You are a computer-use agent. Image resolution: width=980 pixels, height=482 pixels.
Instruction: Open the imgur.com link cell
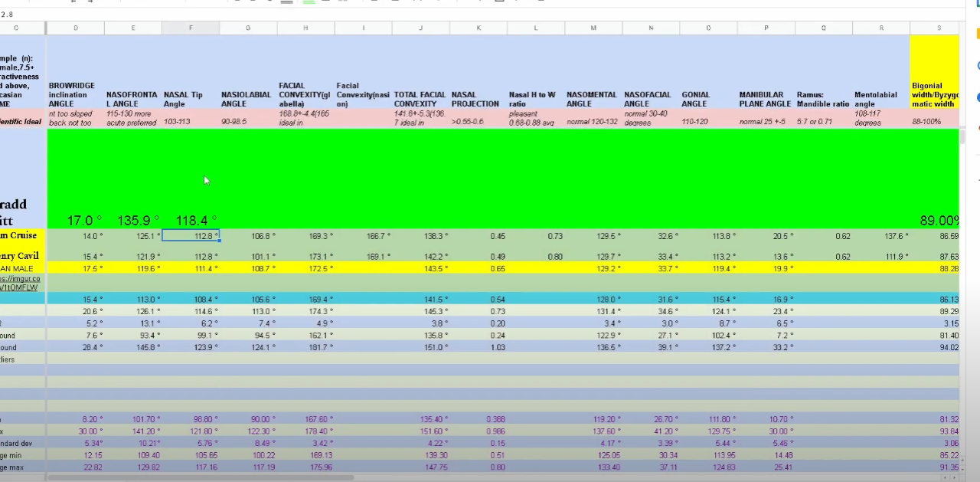coord(24,284)
